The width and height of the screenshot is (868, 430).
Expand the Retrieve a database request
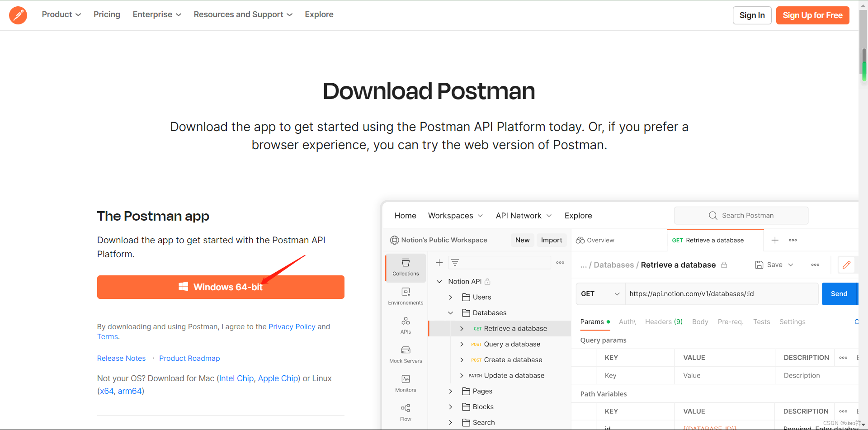click(x=462, y=329)
